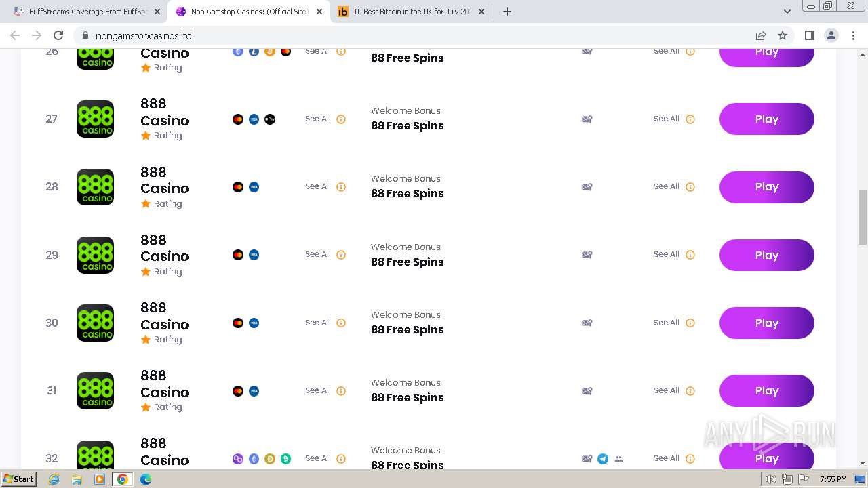Click the Play button in row 30
868x488 pixels.
coord(766,323)
